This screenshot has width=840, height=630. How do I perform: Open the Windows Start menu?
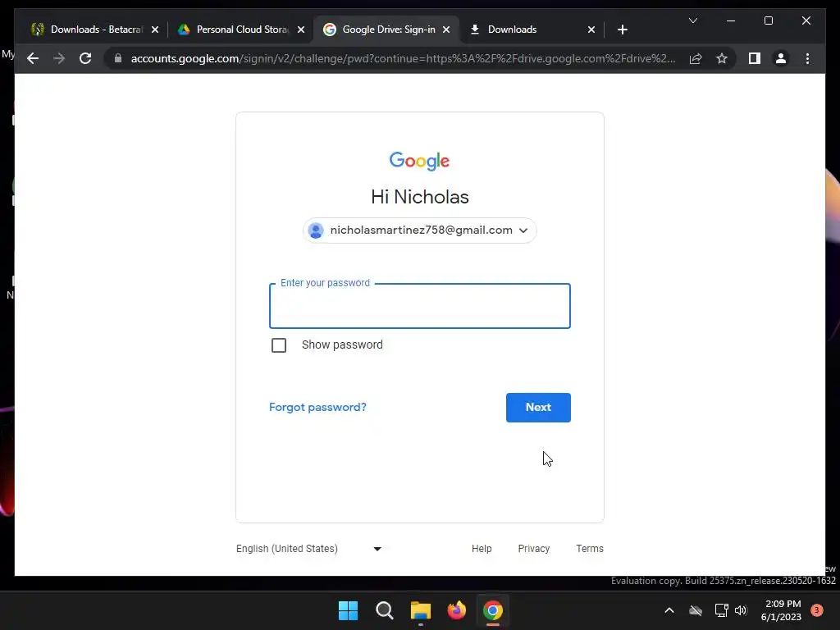[348, 610]
